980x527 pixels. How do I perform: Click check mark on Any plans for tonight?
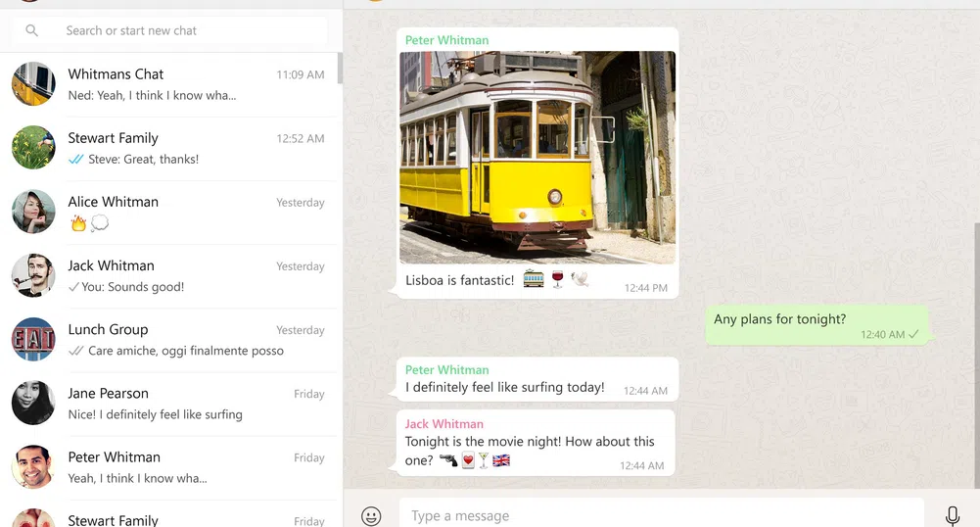click(913, 334)
